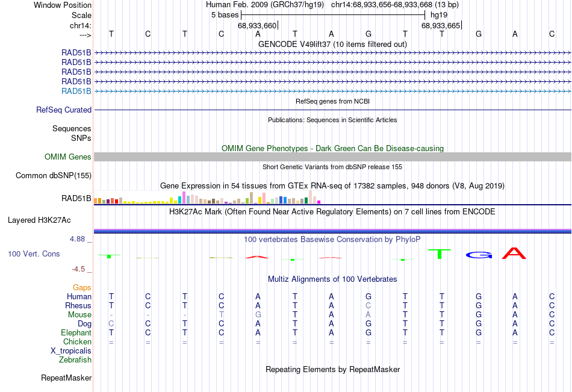Click the 'Human Feb. 2009 (GRCh37/hg19)' assembly text
The height and width of the screenshot is (392, 572).
(265, 5)
